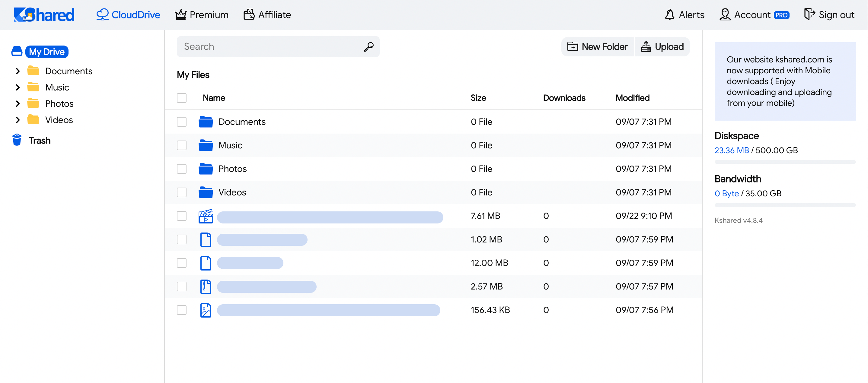Click blue Photos folder icon in file list
Screen dimensions: 868x383
(206, 169)
